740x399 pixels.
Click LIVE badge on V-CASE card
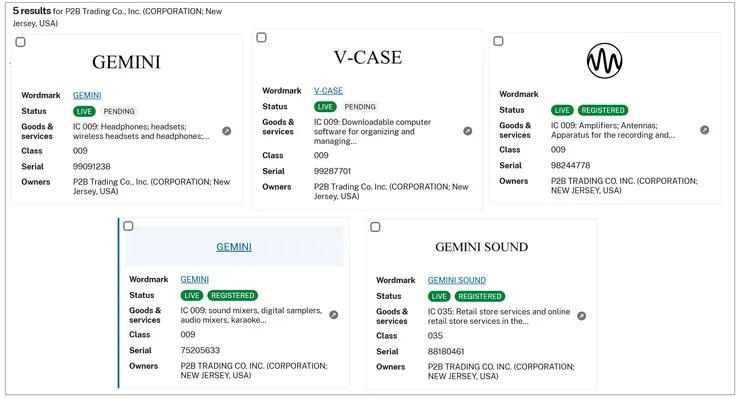325,107
